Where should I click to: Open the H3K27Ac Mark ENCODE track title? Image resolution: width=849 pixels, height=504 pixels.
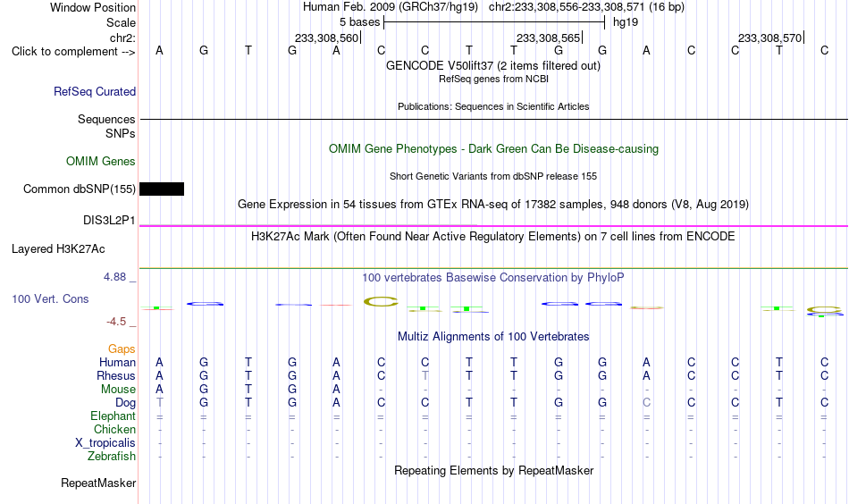[493, 237]
